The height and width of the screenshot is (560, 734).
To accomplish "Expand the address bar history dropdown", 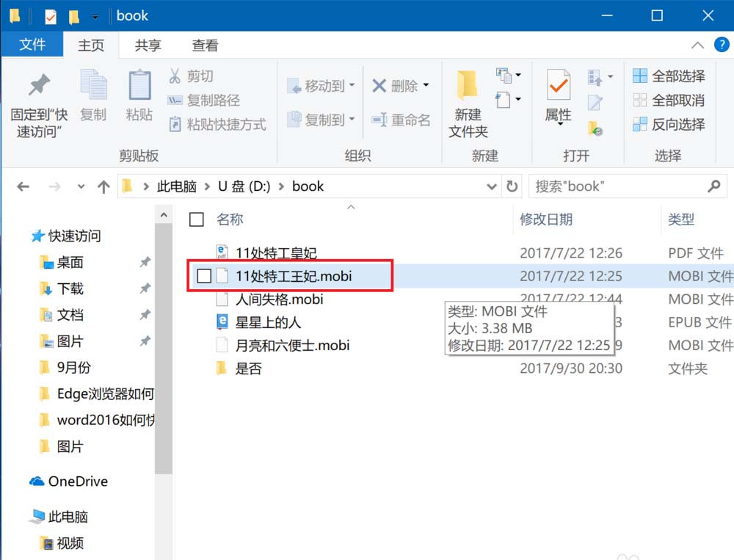I will click(x=493, y=186).
